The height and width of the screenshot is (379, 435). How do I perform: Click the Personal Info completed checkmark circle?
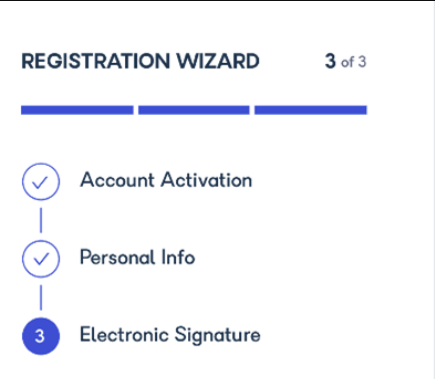[41, 259]
